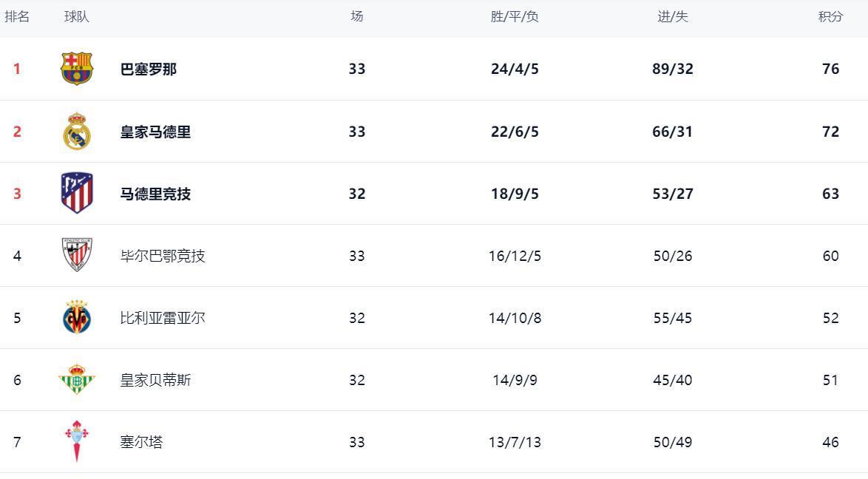The image size is (868, 479).
Task: Click the 排名 column header
Action: [17, 16]
